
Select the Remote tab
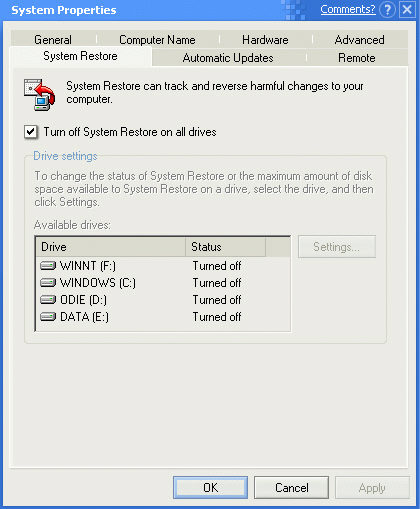point(357,58)
